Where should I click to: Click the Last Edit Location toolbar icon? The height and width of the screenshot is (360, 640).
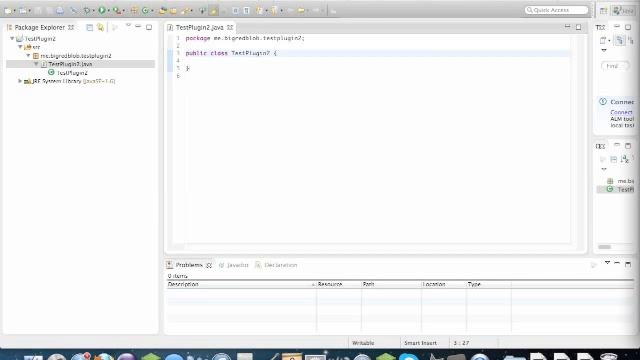[x=290, y=10]
